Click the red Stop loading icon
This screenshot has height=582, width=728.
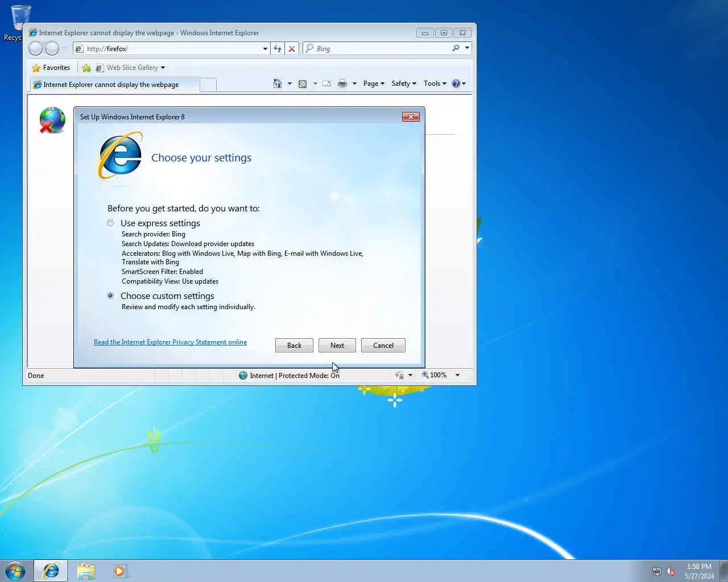292,49
